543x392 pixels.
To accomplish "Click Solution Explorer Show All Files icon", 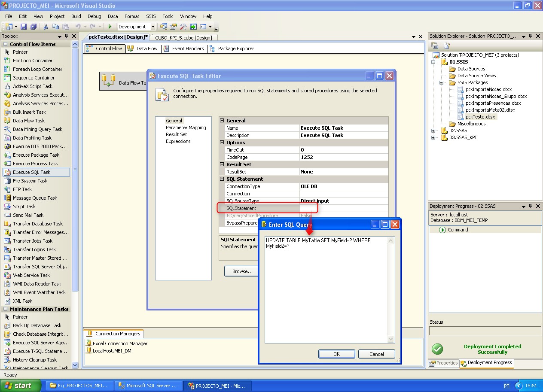I will (x=447, y=46).
